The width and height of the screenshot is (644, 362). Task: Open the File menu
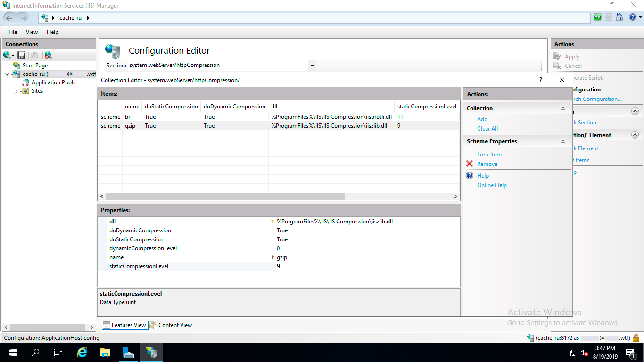coord(13,32)
